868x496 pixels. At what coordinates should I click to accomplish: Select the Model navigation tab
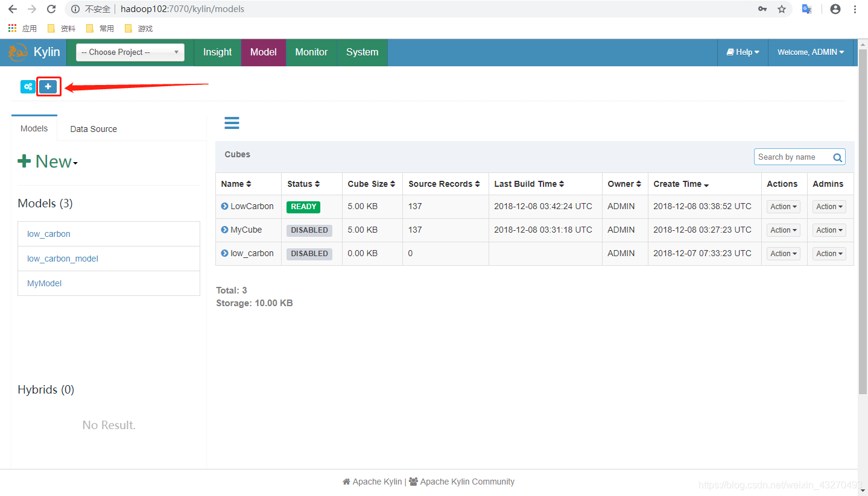click(264, 52)
